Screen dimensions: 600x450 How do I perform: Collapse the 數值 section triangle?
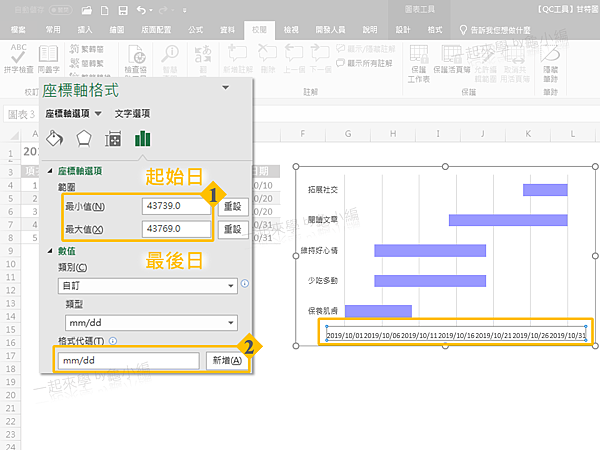[x=50, y=251]
